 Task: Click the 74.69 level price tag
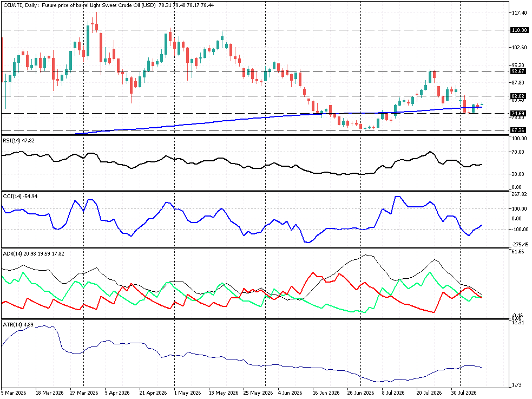[518, 113]
